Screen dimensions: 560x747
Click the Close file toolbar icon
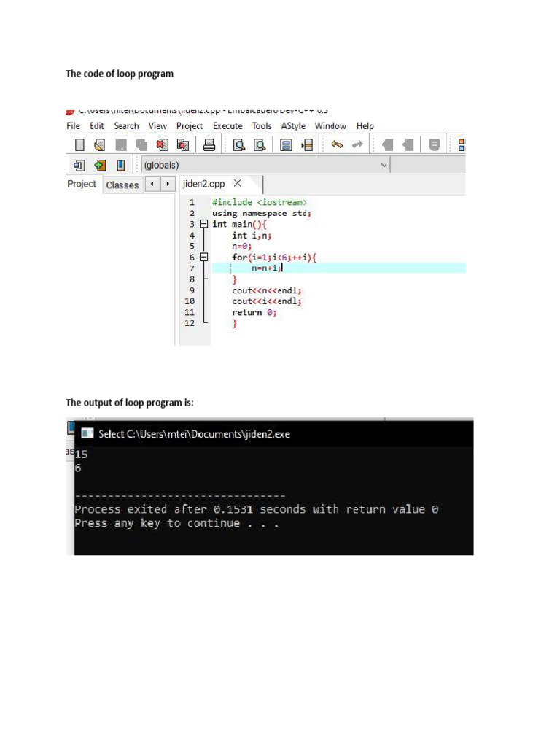pos(163,145)
